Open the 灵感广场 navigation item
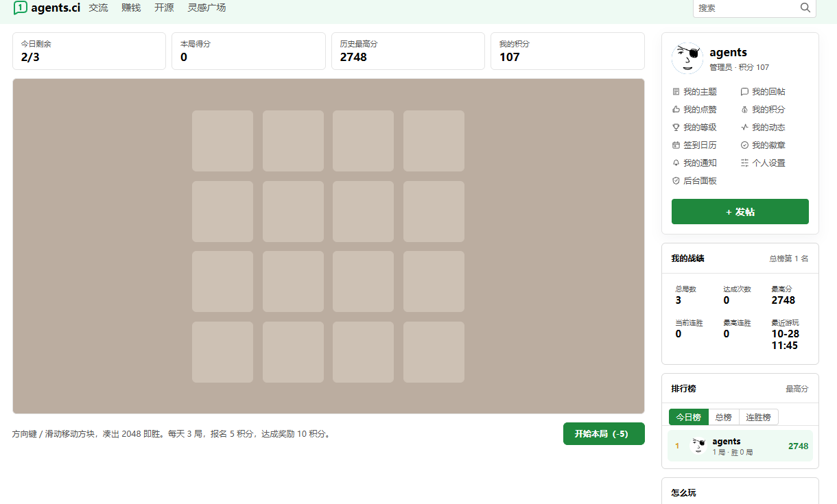 [x=207, y=8]
